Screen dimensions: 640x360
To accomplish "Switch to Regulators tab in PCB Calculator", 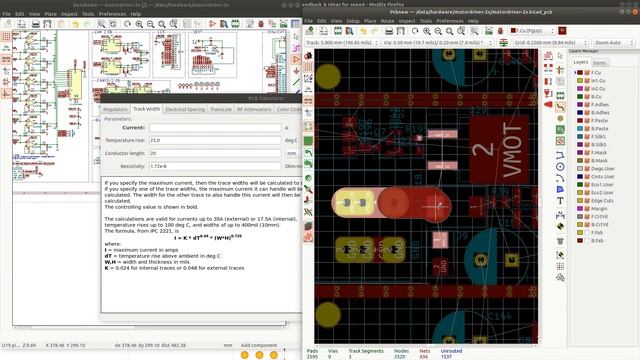I will [x=115, y=109].
